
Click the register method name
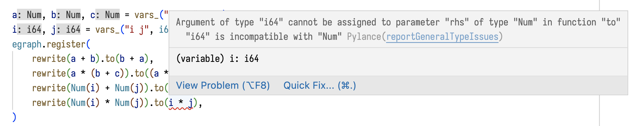[x=66, y=44]
